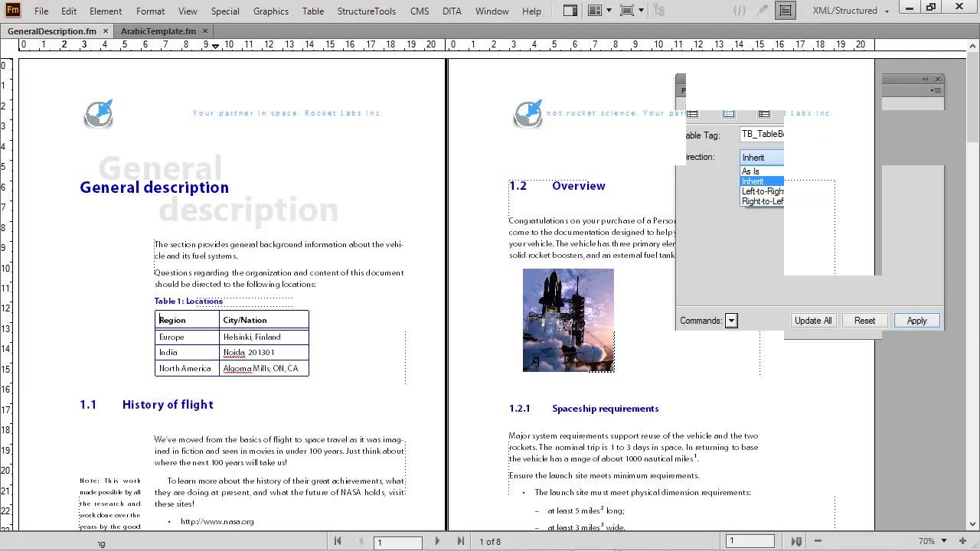The height and width of the screenshot is (551, 980).
Task: Choose As Is direction option
Action: [x=762, y=171]
